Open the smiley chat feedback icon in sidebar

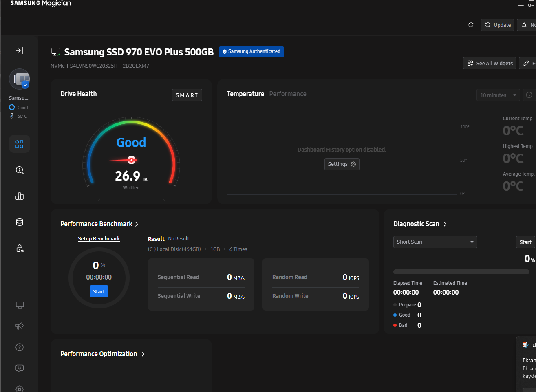20,368
